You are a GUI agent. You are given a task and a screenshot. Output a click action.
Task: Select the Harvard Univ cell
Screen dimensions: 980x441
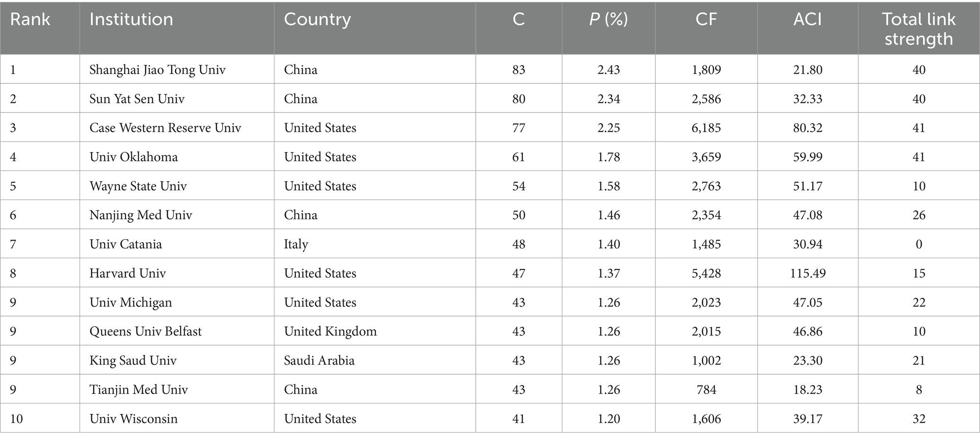click(x=127, y=273)
